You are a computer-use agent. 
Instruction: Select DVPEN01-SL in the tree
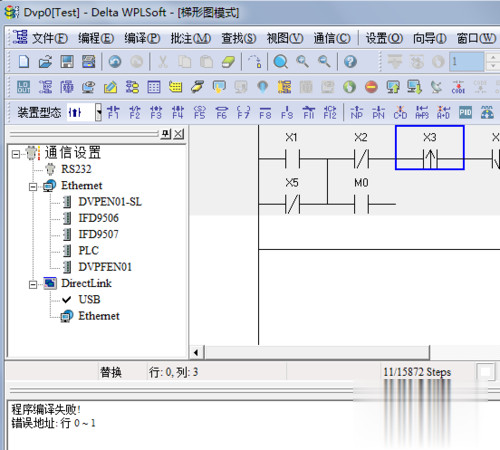110,202
